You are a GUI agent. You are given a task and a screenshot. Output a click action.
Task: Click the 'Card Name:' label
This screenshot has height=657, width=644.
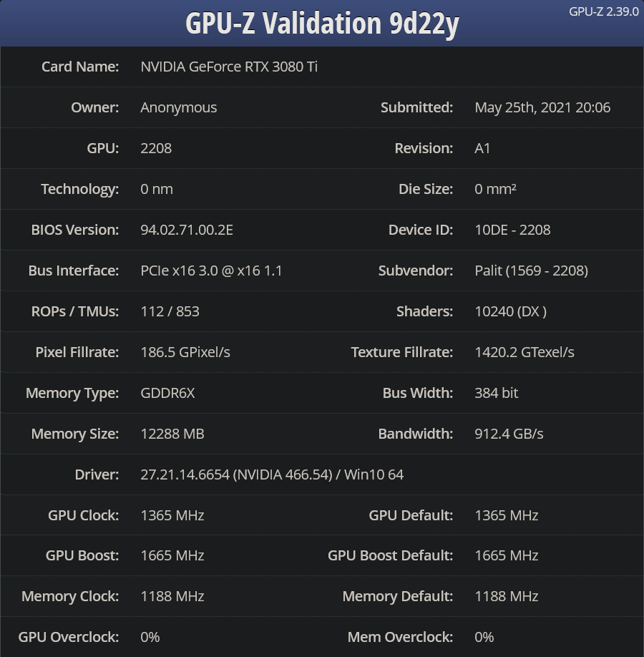[x=80, y=67]
